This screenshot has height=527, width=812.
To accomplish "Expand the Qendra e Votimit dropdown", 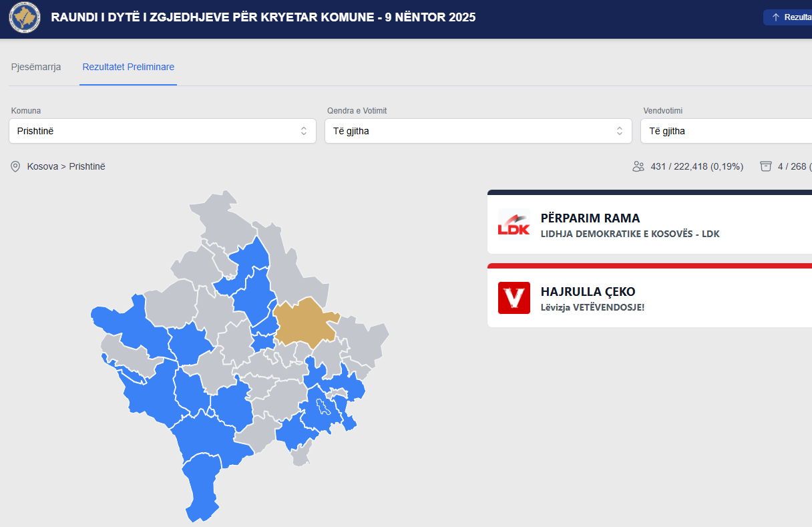I will click(x=478, y=131).
